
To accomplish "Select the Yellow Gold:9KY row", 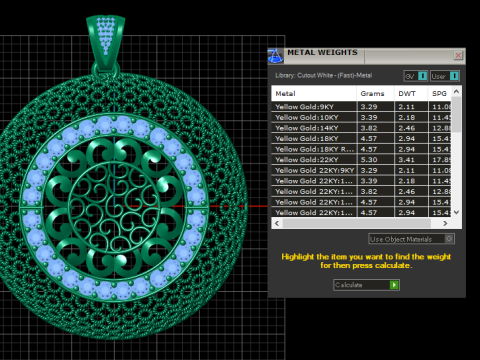I will coord(361,107).
